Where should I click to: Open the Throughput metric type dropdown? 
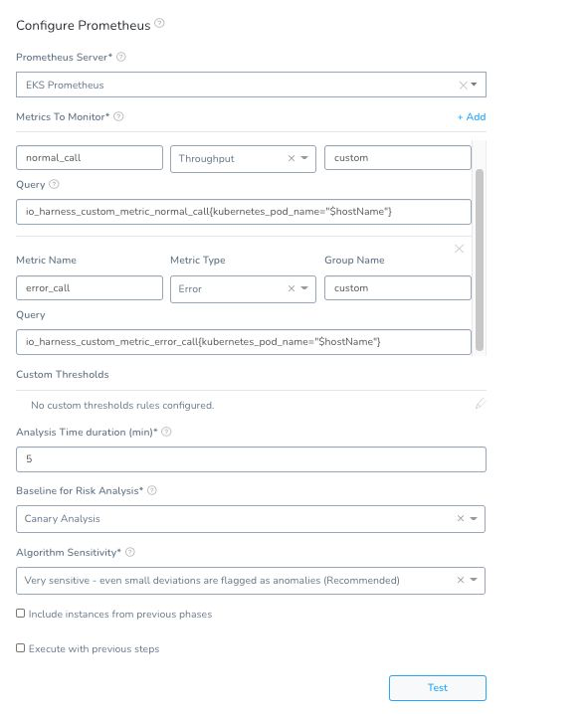(x=304, y=158)
